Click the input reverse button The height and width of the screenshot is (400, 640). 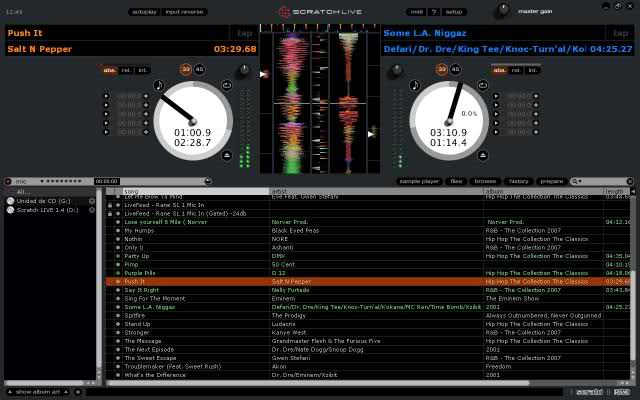[184, 12]
